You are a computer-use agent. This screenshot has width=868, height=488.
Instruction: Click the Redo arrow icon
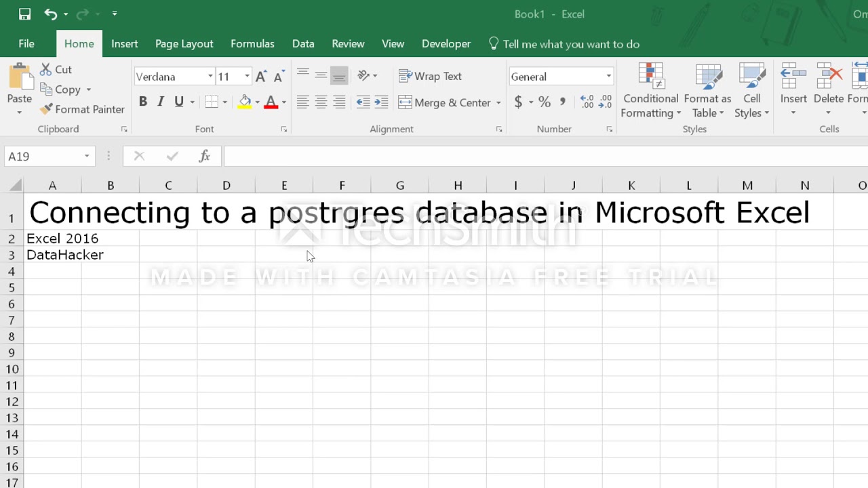83,14
